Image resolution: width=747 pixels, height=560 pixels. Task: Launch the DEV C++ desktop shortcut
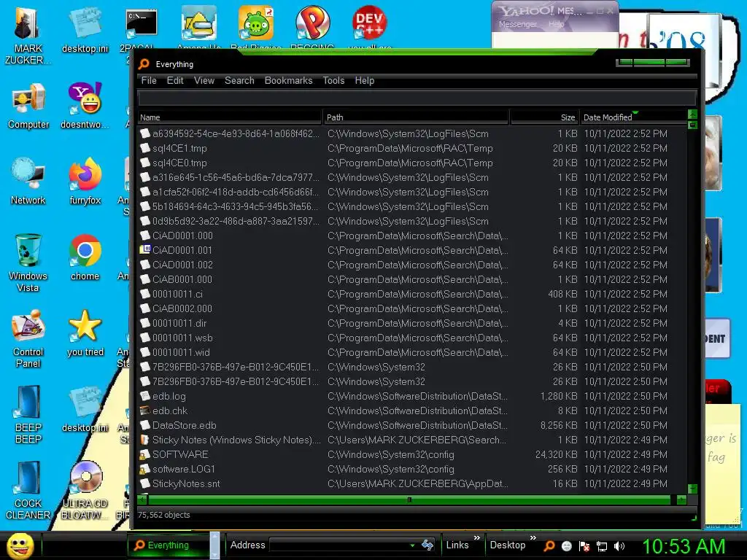coord(369,23)
